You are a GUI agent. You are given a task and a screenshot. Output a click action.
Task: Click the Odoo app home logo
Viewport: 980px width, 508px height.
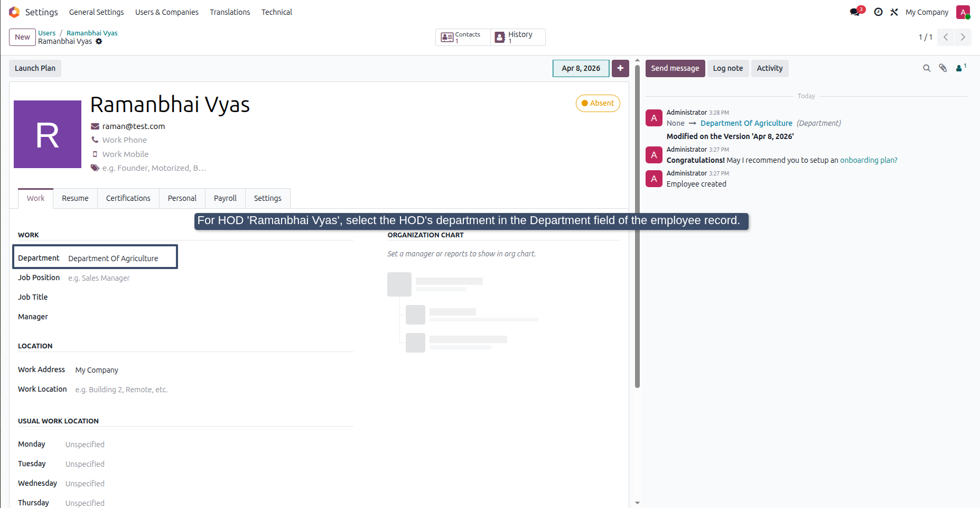[x=14, y=12]
